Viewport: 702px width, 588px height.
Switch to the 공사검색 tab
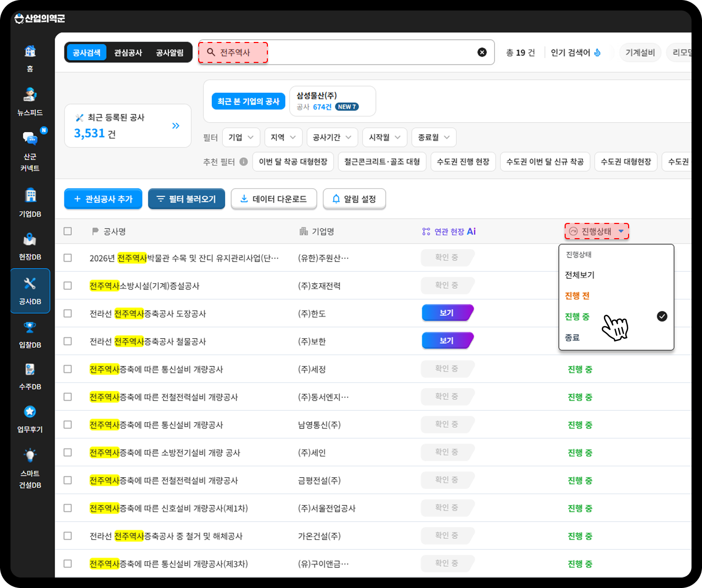87,52
